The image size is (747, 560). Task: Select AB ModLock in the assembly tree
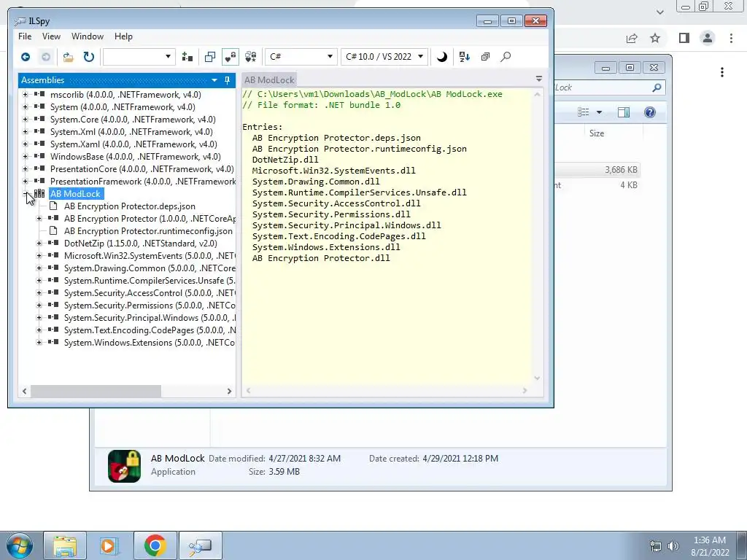(75, 194)
